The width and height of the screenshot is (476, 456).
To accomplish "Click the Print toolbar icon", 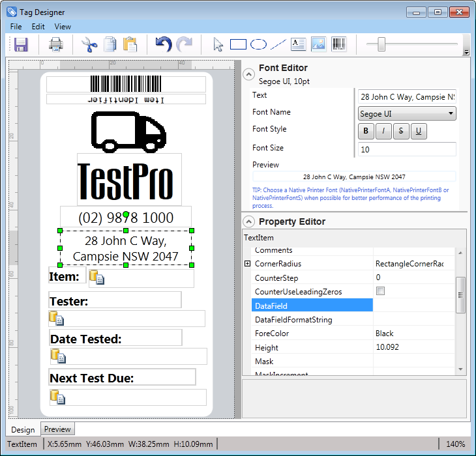I will (56, 44).
